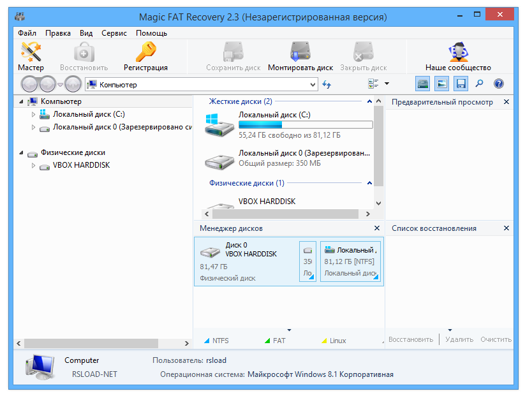Open Наше сообщество community icon
The height and width of the screenshot is (405, 532).
pos(458,57)
